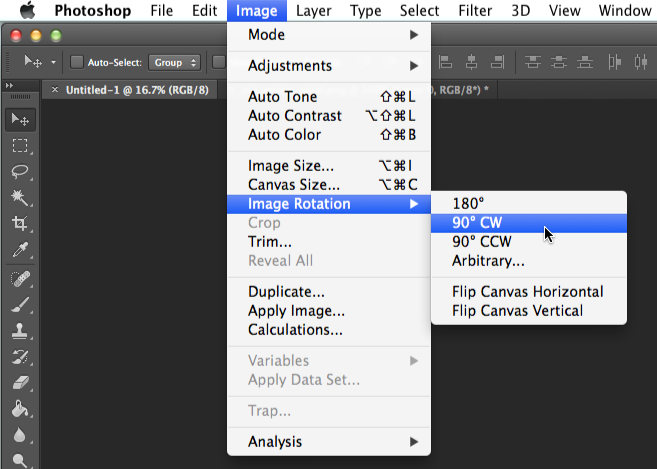Image resolution: width=657 pixels, height=469 pixels.
Task: Select the Rectangular Marquee tool
Action: pyautogui.click(x=19, y=146)
